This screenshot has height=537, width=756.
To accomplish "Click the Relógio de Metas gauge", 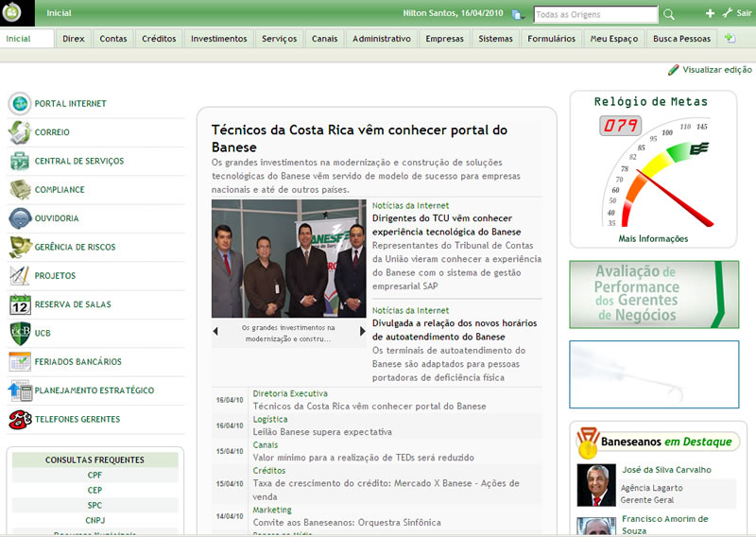I will pyautogui.click(x=656, y=171).
